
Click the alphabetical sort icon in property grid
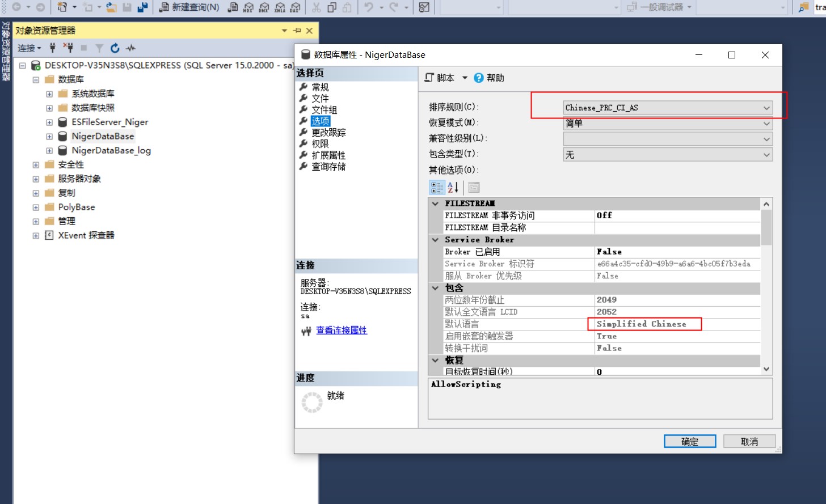[453, 187]
